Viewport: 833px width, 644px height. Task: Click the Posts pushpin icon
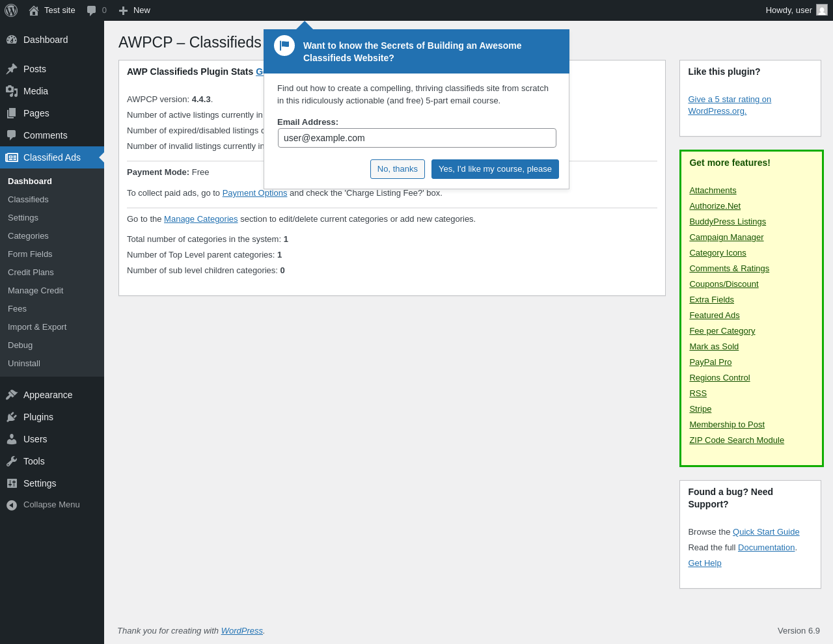(12, 69)
